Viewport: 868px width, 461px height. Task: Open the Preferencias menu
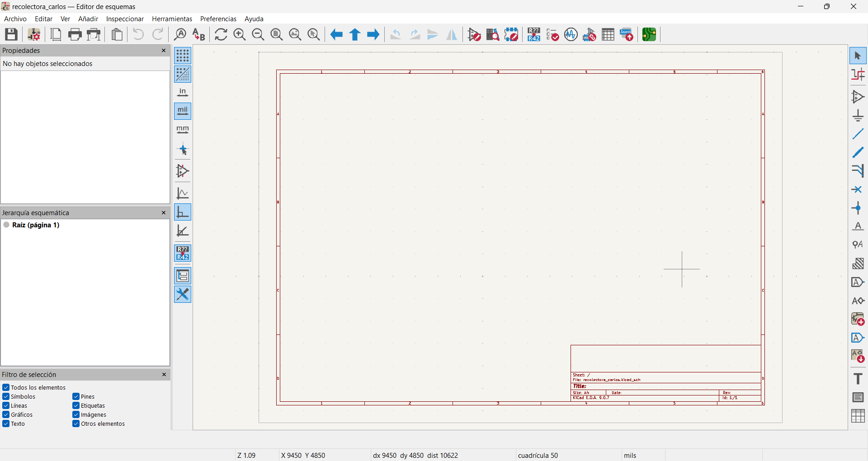click(x=218, y=19)
